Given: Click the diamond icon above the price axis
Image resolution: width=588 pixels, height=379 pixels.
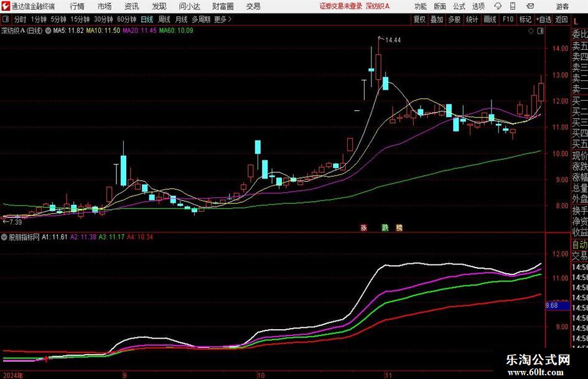Looking at the screenshot, I should [531, 31].
